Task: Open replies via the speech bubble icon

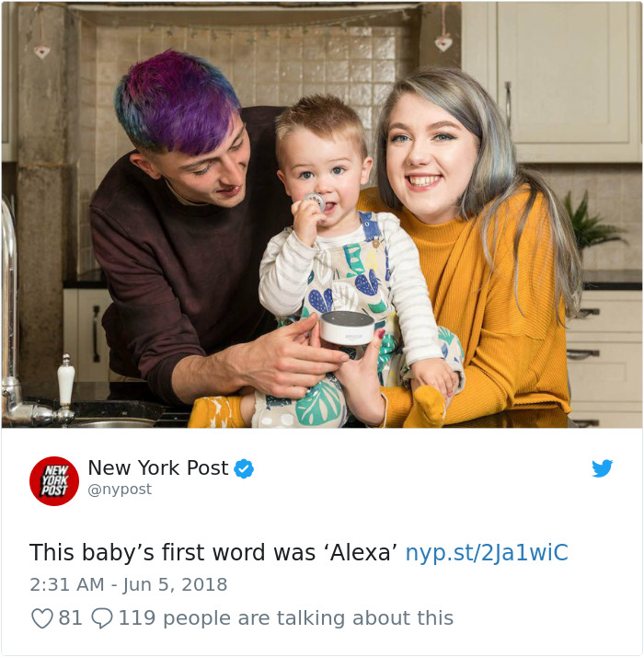Action: (x=102, y=618)
